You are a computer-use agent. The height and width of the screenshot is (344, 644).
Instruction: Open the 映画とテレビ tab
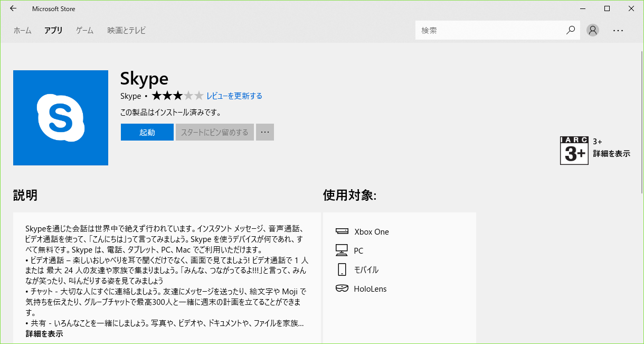[127, 31]
